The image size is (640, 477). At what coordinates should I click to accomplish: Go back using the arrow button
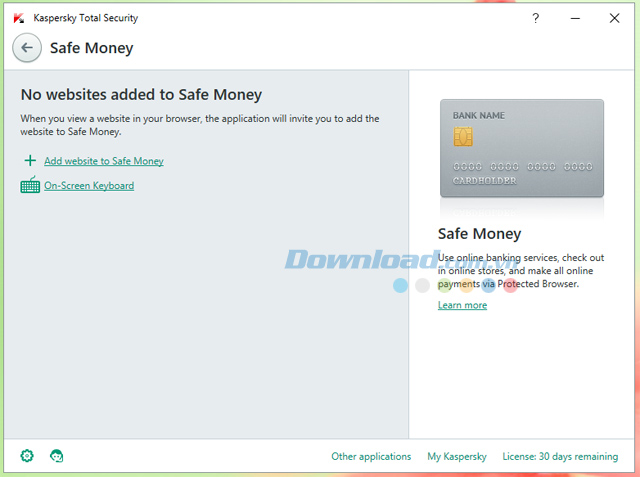click(x=27, y=48)
